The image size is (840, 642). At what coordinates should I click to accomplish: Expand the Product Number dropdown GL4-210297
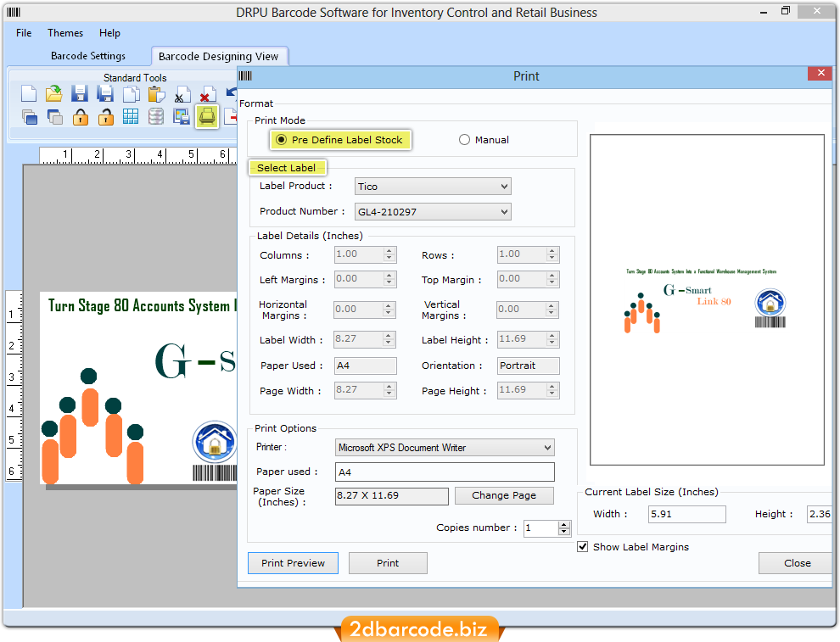point(433,211)
